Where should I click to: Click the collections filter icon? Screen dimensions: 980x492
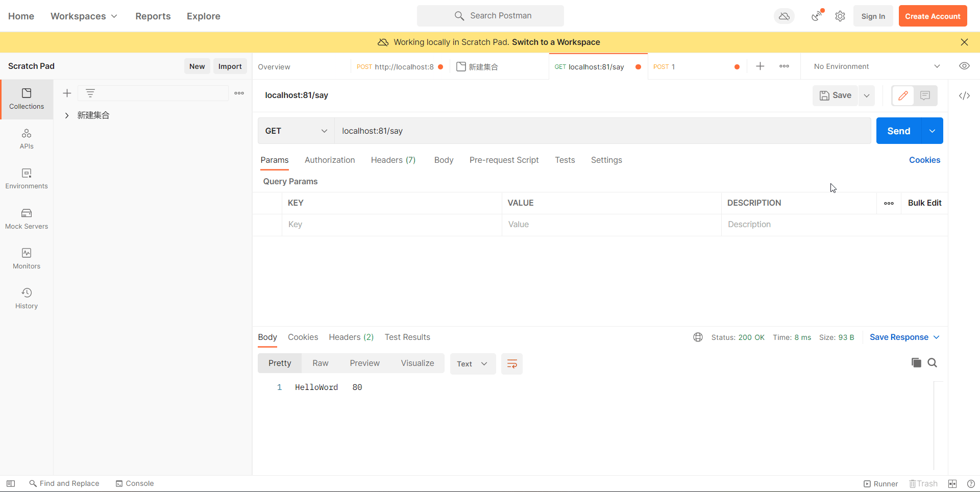(x=90, y=93)
